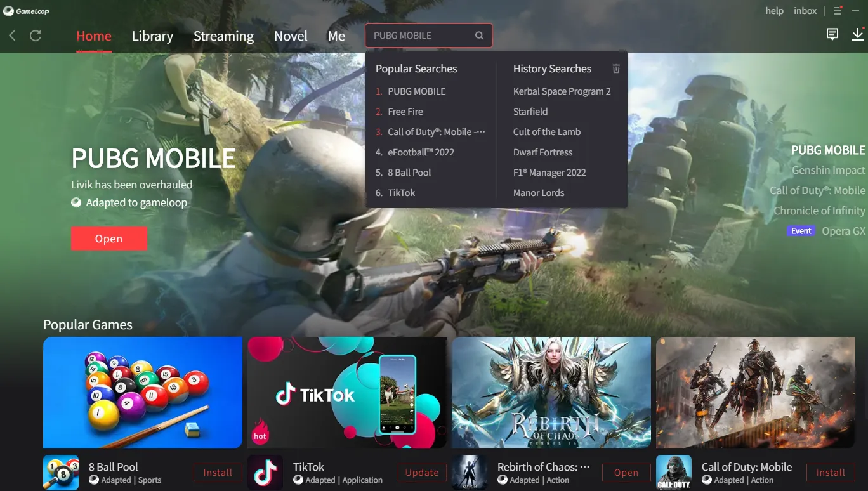Open the Call of Duty banner thumbnail
868x491 pixels.
(x=756, y=393)
